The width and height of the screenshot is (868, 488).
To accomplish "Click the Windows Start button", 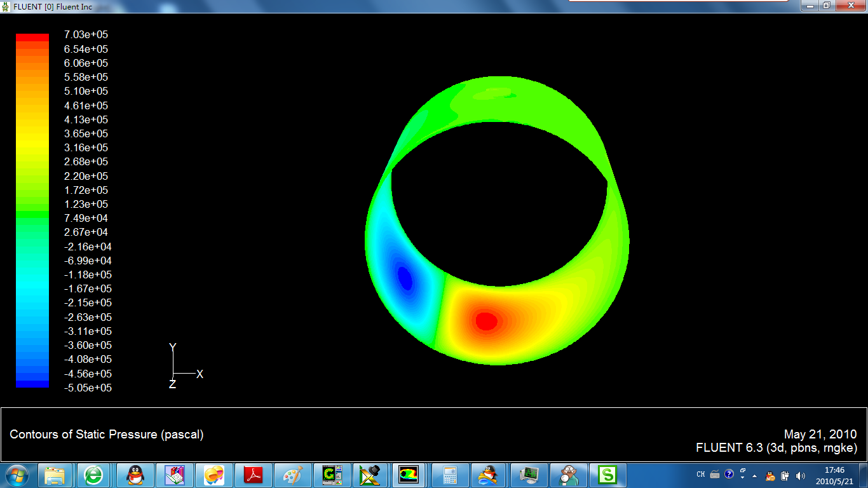I will click(x=17, y=475).
